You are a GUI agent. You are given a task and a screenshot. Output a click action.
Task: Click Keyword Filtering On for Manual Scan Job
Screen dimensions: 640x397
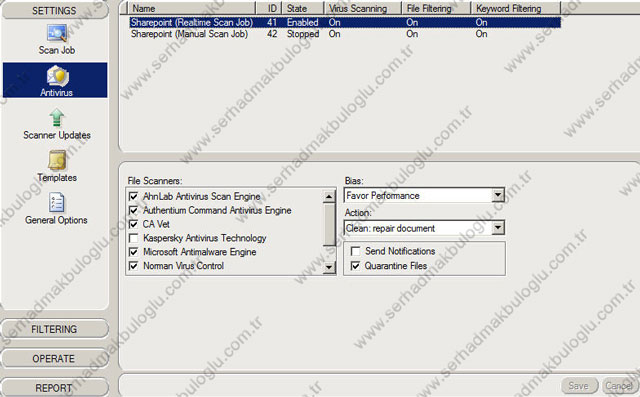(482, 34)
